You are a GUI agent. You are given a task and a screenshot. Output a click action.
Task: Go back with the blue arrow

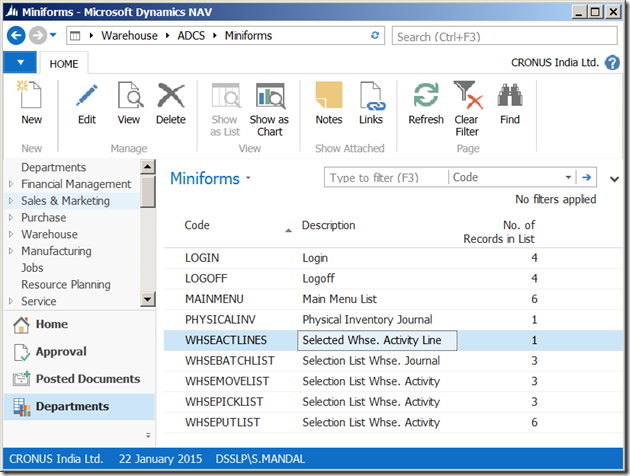pyautogui.click(x=16, y=35)
